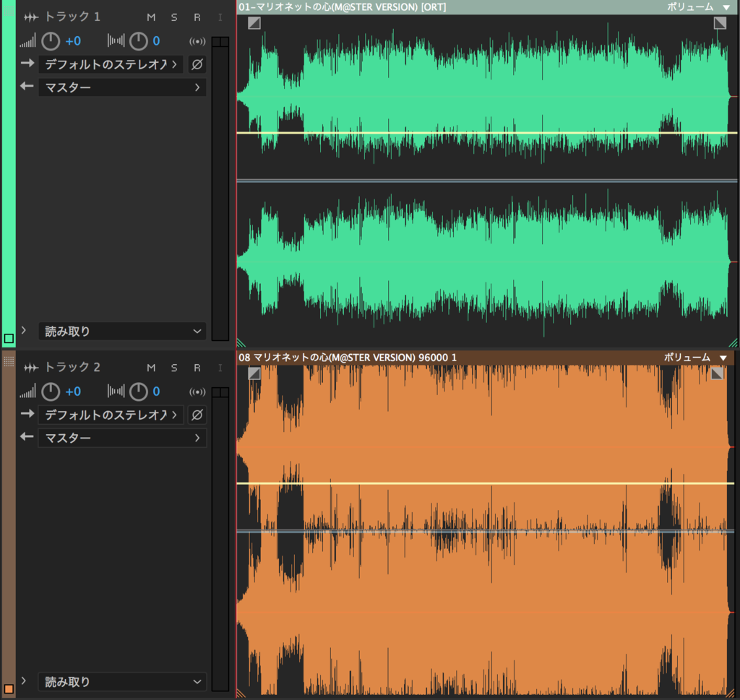
Task: Toggle input monitoring I on Track 1
Action: (220, 17)
